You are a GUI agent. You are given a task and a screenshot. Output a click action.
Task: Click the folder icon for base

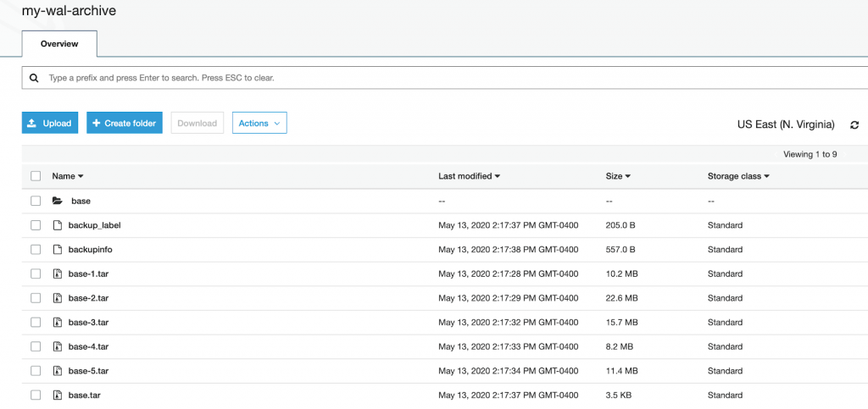coord(58,202)
